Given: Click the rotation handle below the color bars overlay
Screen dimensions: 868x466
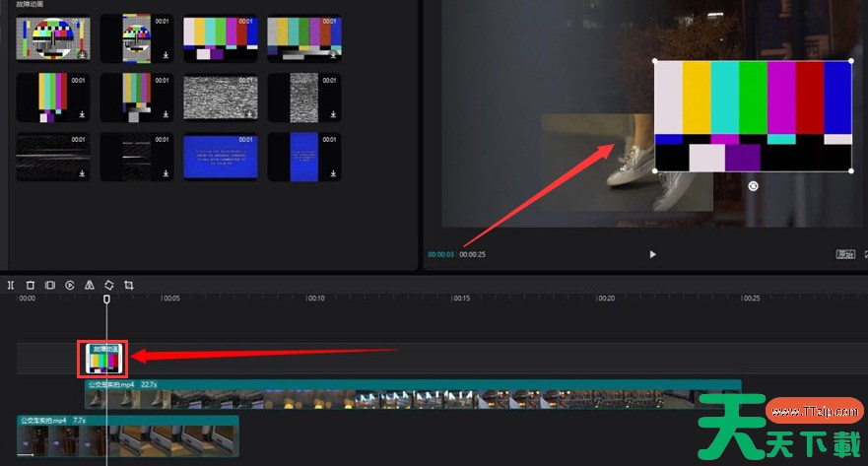Looking at the screenshot, I should [x=754, y=186].
